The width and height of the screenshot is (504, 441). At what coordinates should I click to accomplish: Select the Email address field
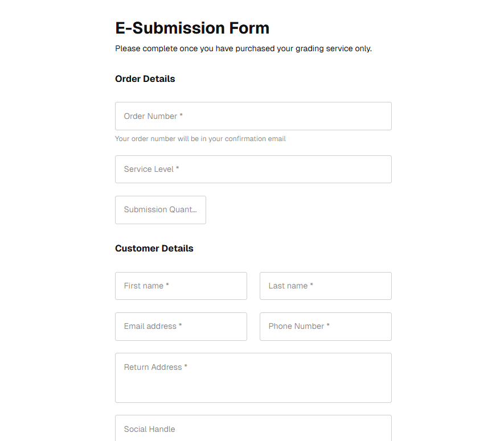tap(181, 327)
